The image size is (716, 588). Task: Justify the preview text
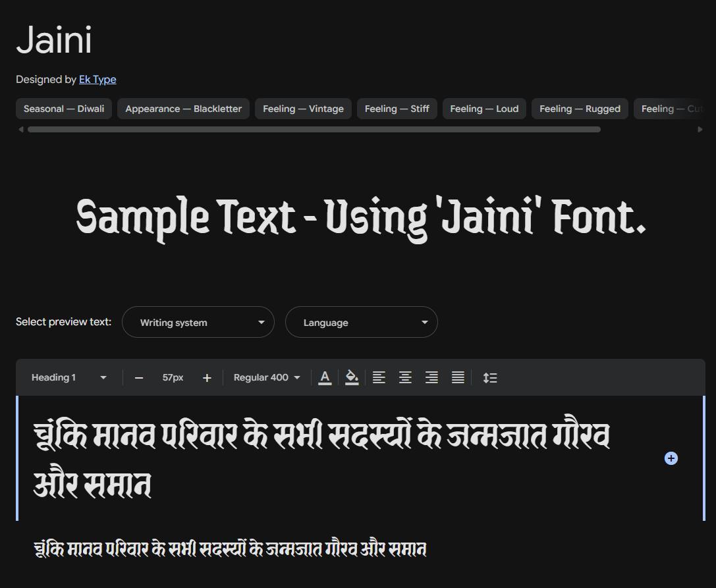click(458, 377)
